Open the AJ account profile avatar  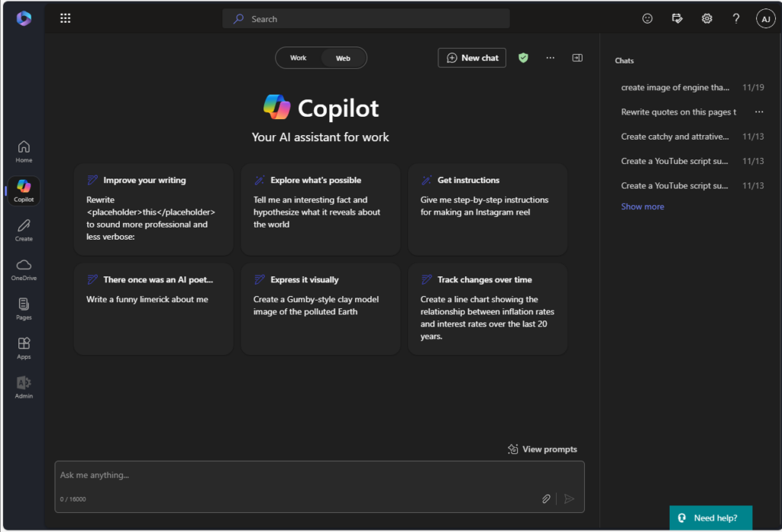765,19
